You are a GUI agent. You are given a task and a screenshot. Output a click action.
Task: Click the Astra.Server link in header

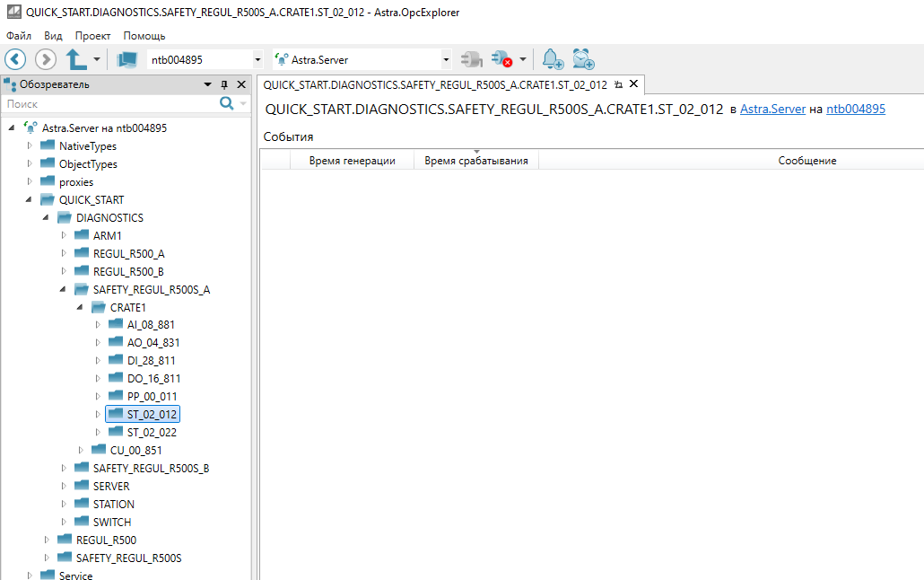[772, 109]
